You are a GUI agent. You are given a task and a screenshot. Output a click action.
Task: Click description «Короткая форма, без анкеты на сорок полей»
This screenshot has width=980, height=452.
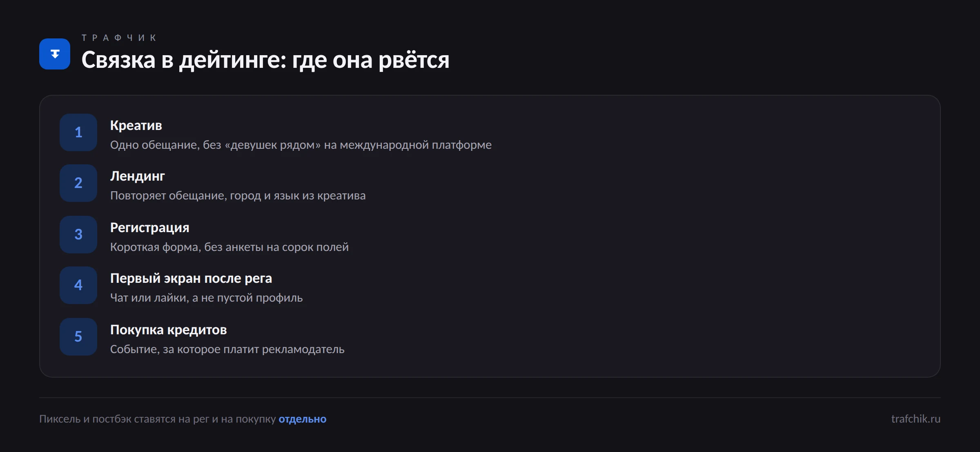pos(229,247)
